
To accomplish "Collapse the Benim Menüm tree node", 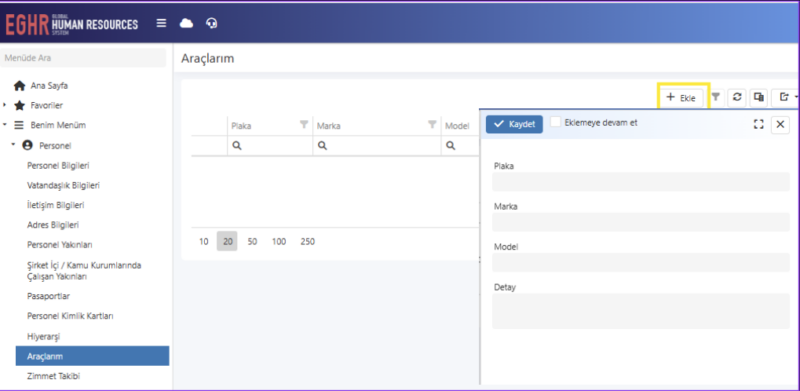I will pos(5,125).
